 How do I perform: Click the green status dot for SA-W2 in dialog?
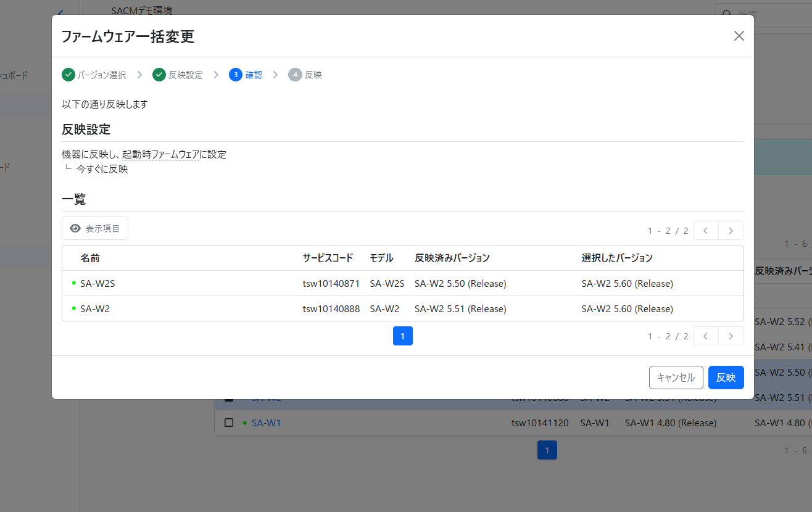click(74, 308)
